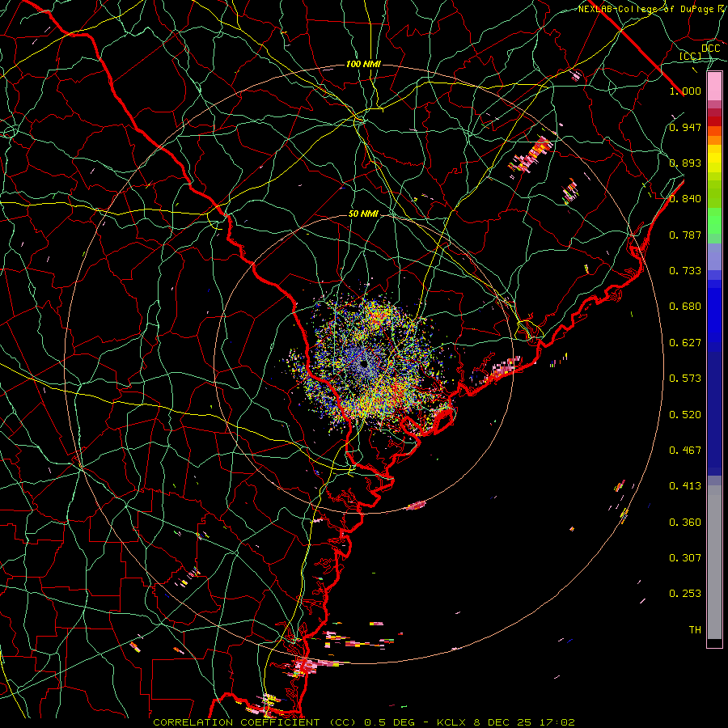
Task: Click the 0.947 scale value
Action: coord(685,127)
